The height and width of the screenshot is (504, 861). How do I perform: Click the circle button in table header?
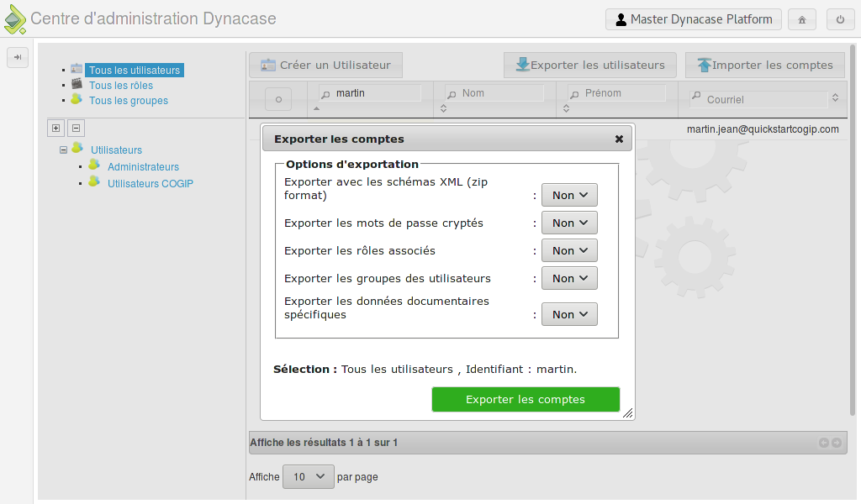coord(278,99)
